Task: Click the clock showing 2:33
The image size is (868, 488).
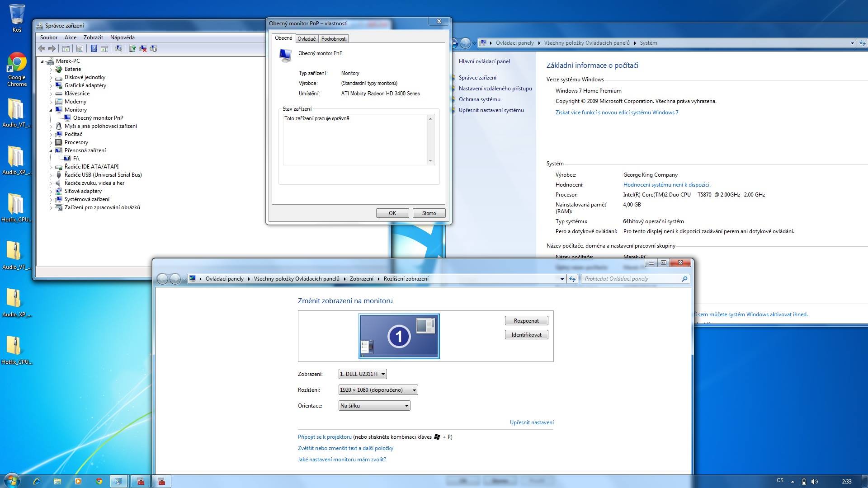Action: pyautogui.click(x=847, y=482)
